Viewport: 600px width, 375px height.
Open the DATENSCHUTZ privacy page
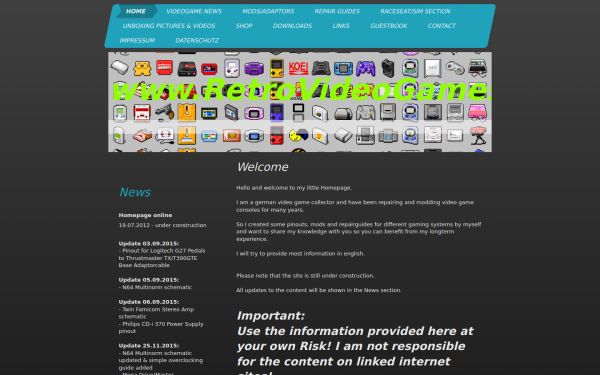(197, 41)
